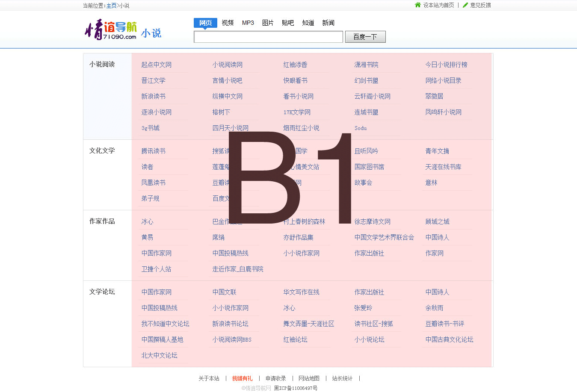Focus the Baidu search input box

268,37
